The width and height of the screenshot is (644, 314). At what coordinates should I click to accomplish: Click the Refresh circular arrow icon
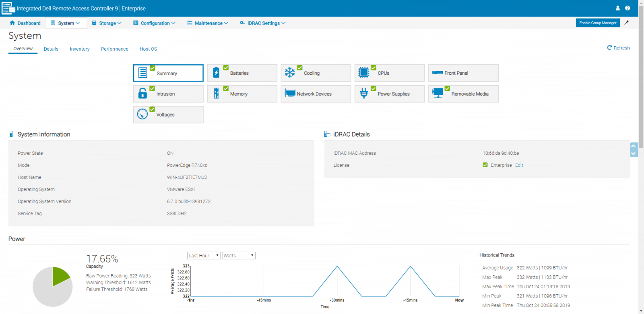click(609, 47)
